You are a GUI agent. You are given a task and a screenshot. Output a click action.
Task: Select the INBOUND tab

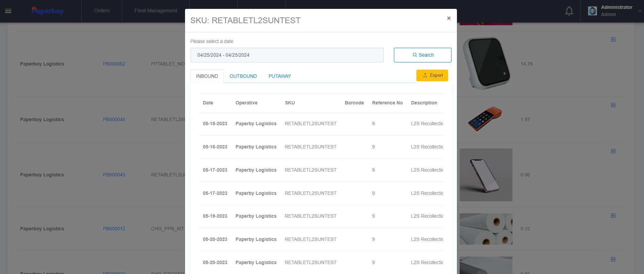[207, 76]
